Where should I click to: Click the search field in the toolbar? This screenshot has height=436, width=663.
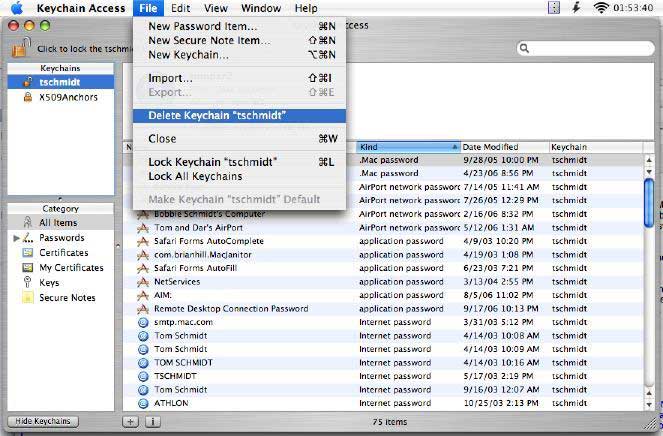[585, 48]
